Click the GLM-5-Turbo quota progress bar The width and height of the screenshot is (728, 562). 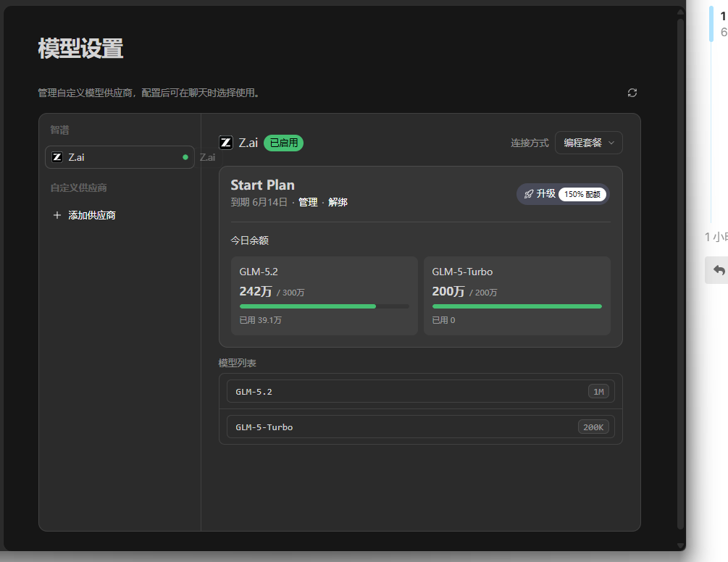click(516, 306)
